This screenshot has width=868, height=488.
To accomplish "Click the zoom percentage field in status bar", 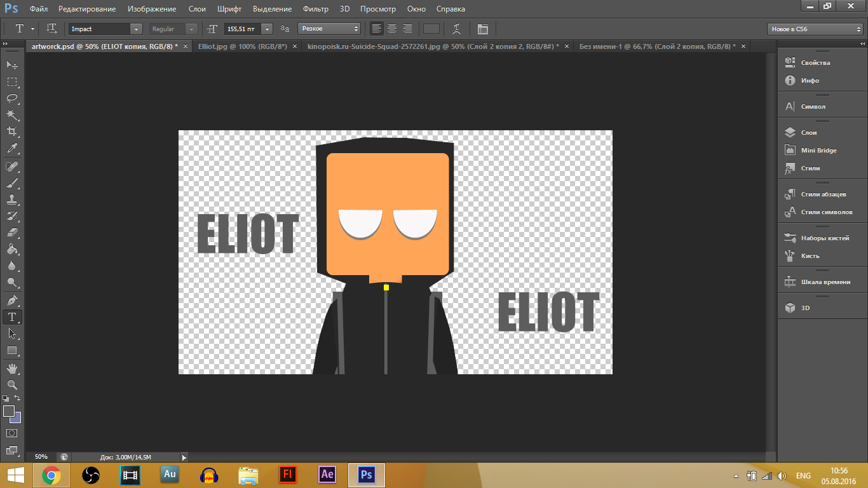I will coord(41,457).
